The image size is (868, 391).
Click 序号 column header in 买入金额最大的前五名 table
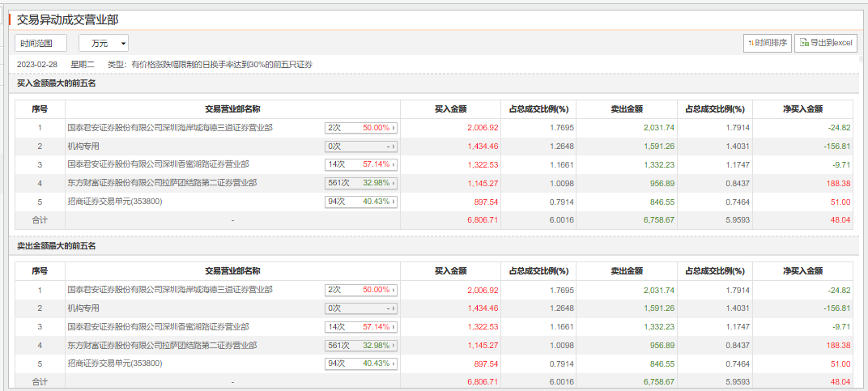40,109
